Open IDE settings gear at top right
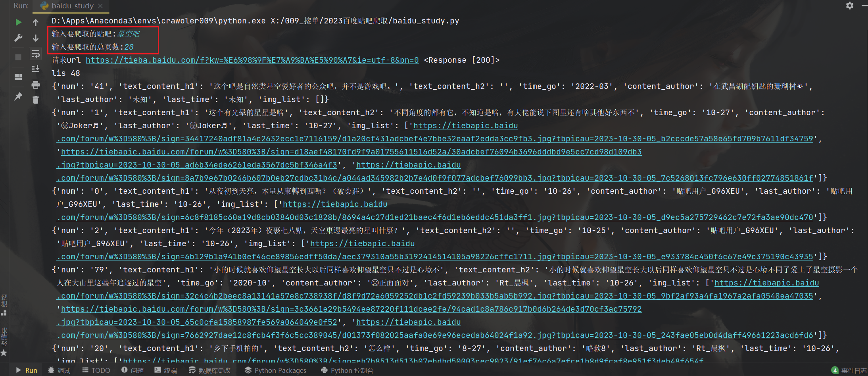Viewport: 868px width, 376px height. pyautogui.click(x=849, y=6)
